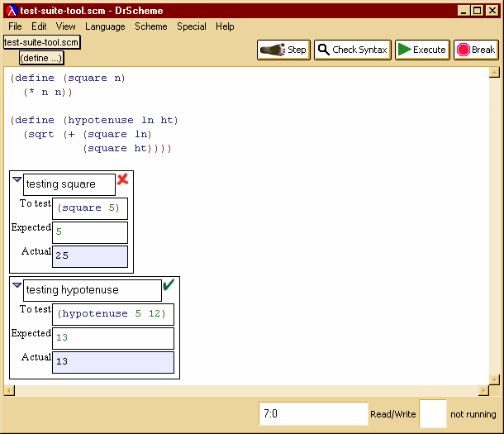Click the '(sqrt (+ (square ln)' code line
504x434 pixels.
(x=87, y=134)
